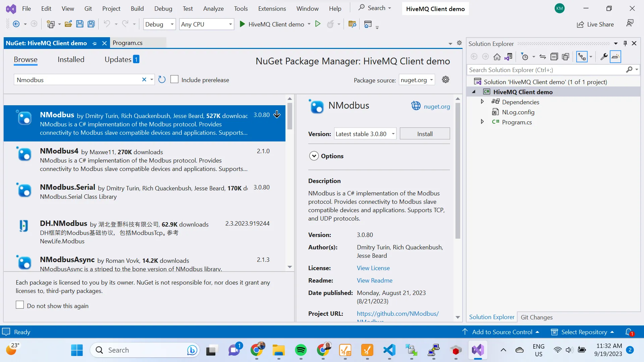Click Sync with Active Document icon
644x362 pixels.
543,57
